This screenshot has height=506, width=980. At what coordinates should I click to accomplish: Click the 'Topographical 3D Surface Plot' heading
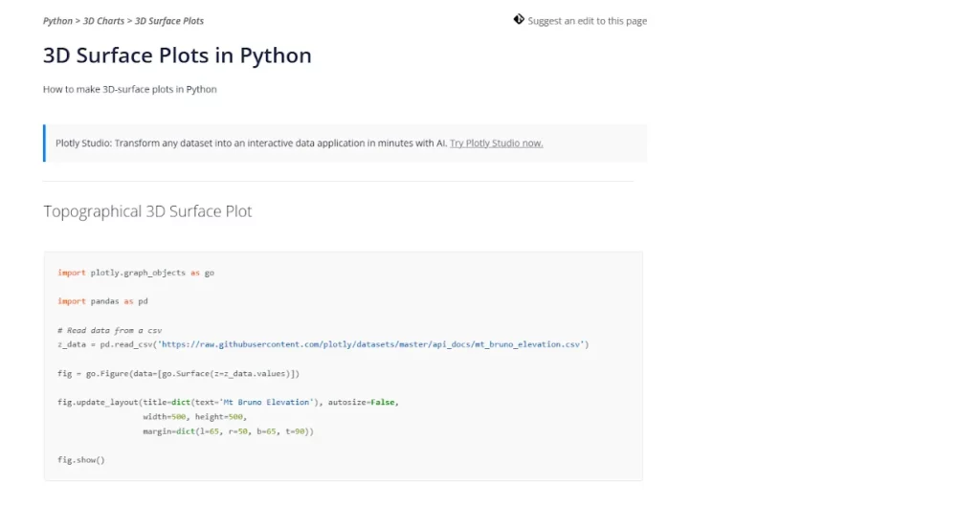click(147, 211)
